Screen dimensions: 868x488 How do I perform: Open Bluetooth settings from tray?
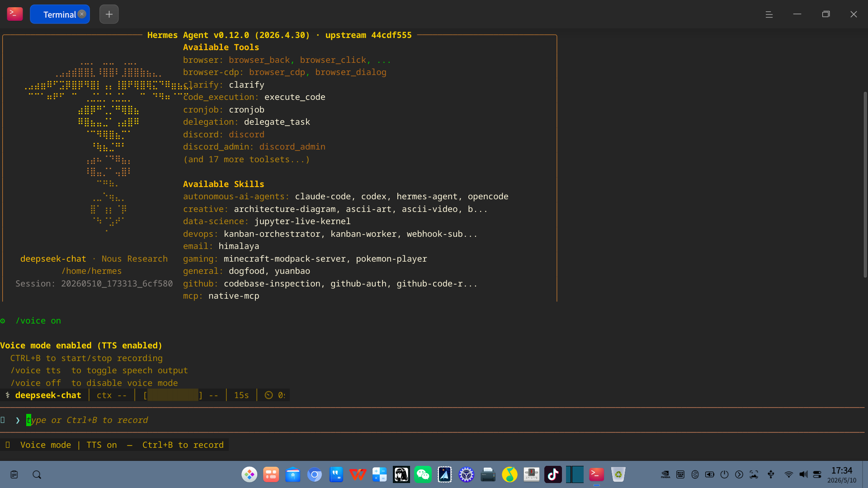[695, 474]
